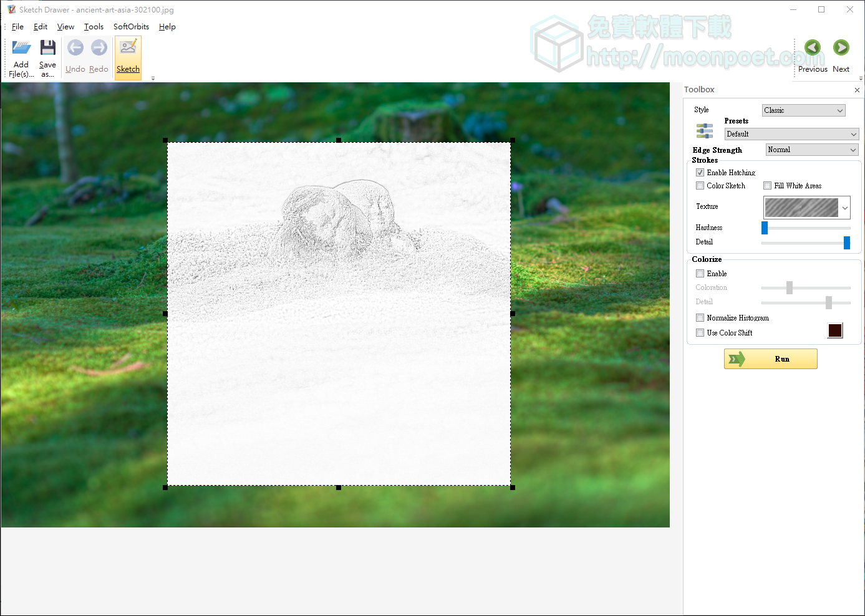Enable the Fill White Areas option
The height and width of the screenshot is (616, 865).
767,185
